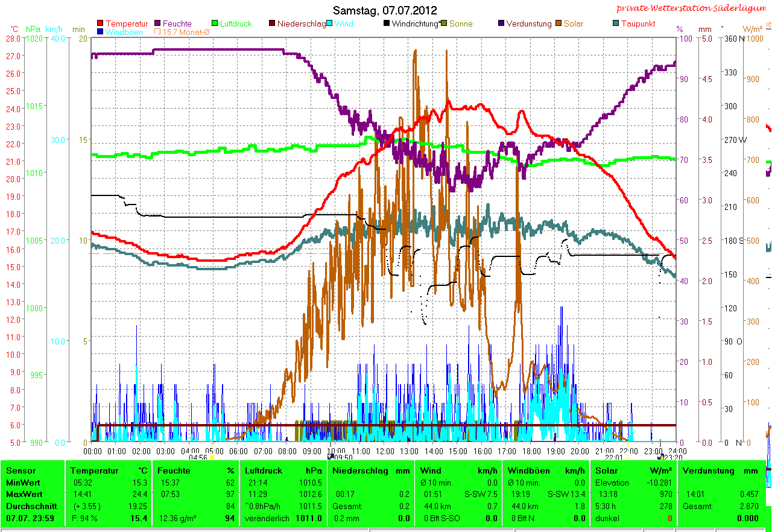Click the black Windrichtung legend square

(x=386, y=24)
